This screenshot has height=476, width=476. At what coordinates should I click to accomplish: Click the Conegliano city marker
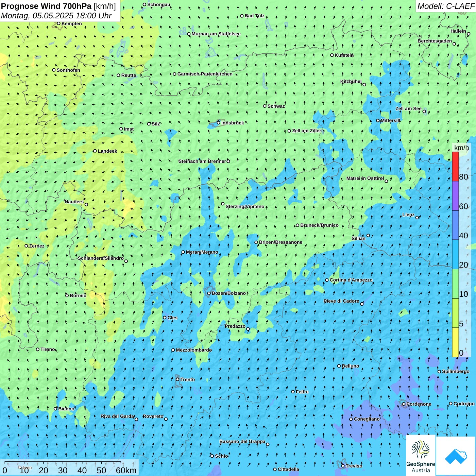[x=351, y=419]
